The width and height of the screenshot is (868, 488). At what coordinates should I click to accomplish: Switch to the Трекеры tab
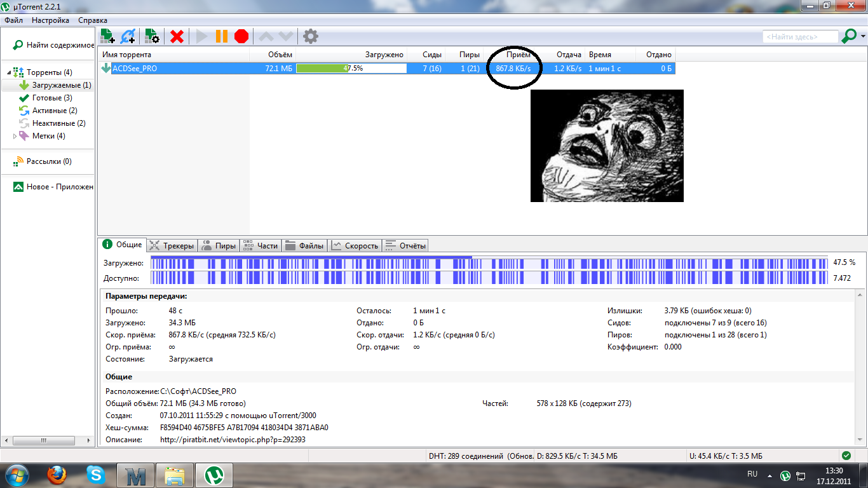tap(172, 245)
